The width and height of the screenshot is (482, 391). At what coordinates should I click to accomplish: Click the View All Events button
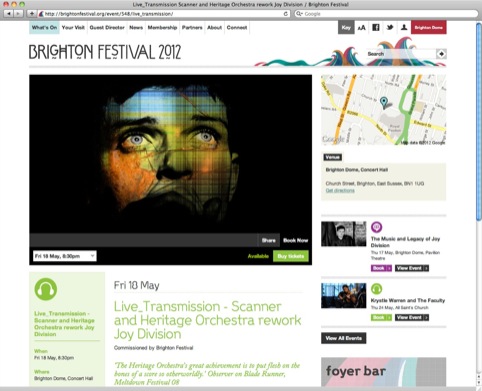[344, 338]
